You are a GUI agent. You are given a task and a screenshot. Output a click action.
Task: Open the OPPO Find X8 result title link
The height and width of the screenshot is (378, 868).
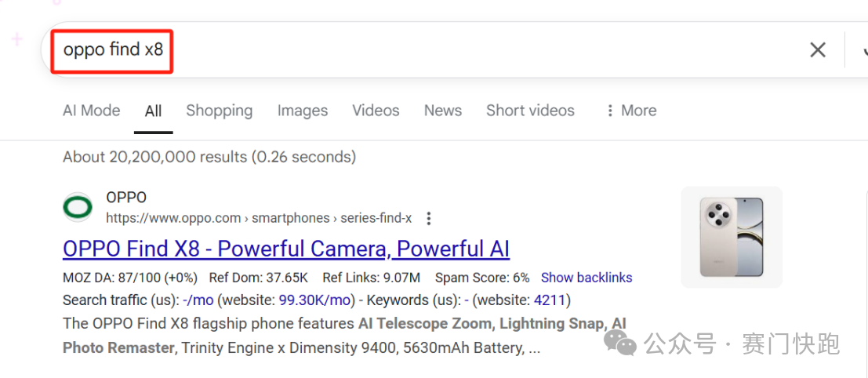(286, 249)
